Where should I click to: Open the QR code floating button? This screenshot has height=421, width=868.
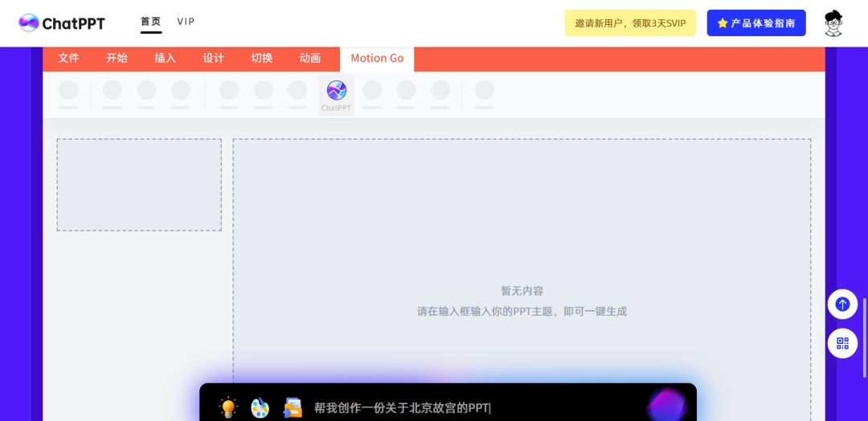[842, 344]
